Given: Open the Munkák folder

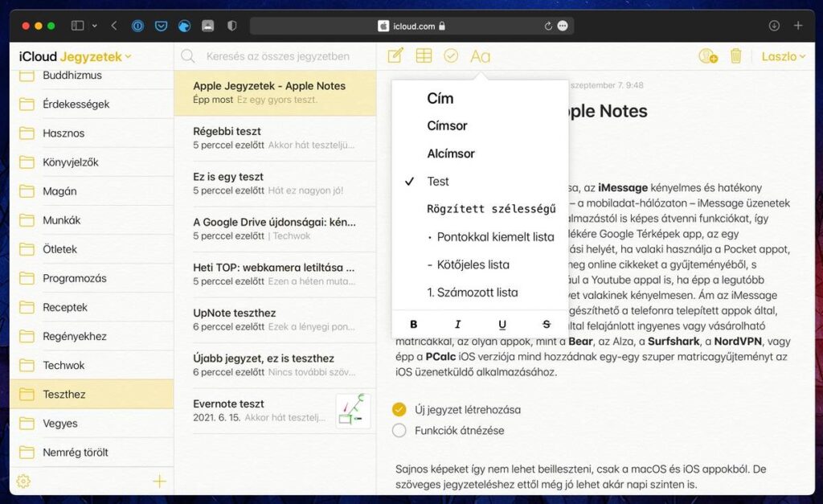Looking at the screenshot, I should [92, 220].
